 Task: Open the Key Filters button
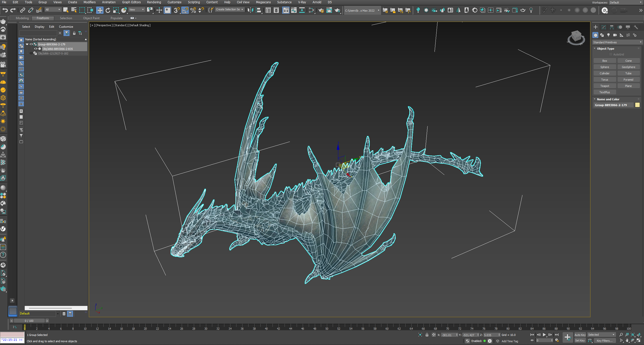pyautogui.click(x=605, y=341)
